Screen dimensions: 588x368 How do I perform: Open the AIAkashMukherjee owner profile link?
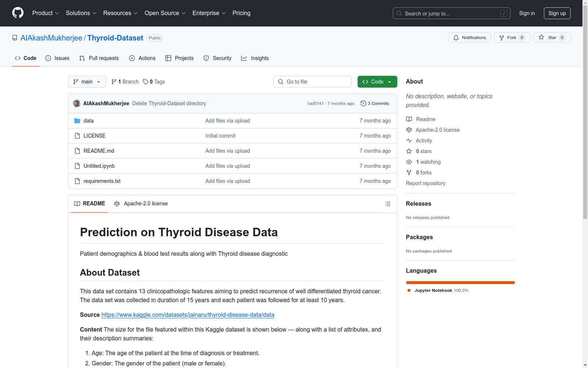(51, 38)
